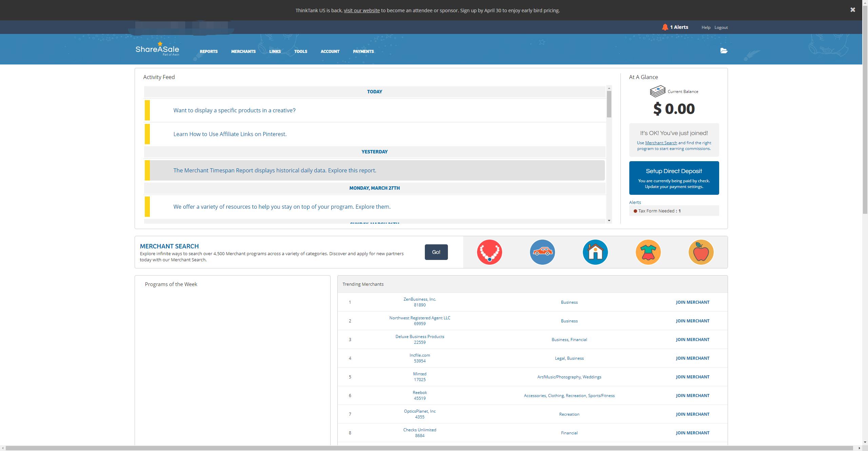Click the Weddings category link for Minted

(x=592, y=377)
